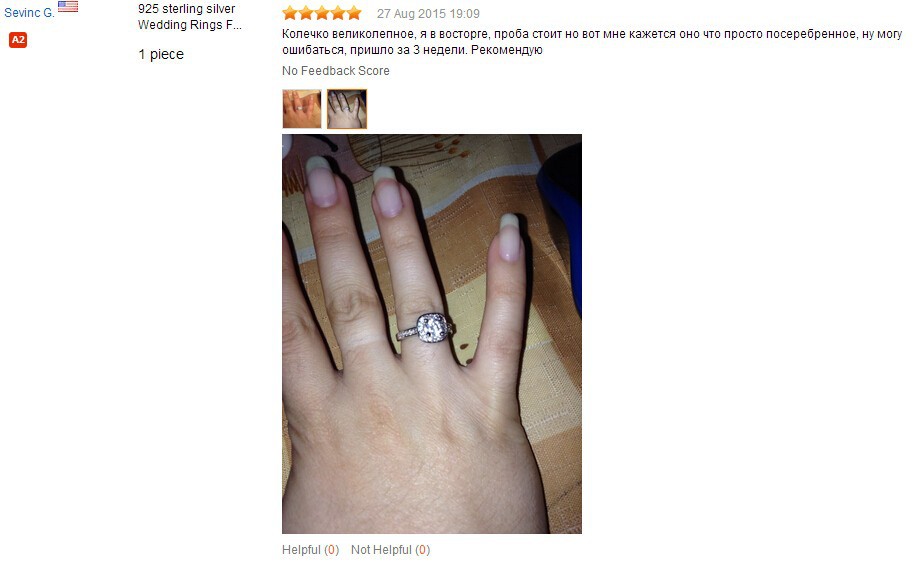Select the first review photo thumbnail
This screenshot has width=924, height=561.
[x=302, y=109]
